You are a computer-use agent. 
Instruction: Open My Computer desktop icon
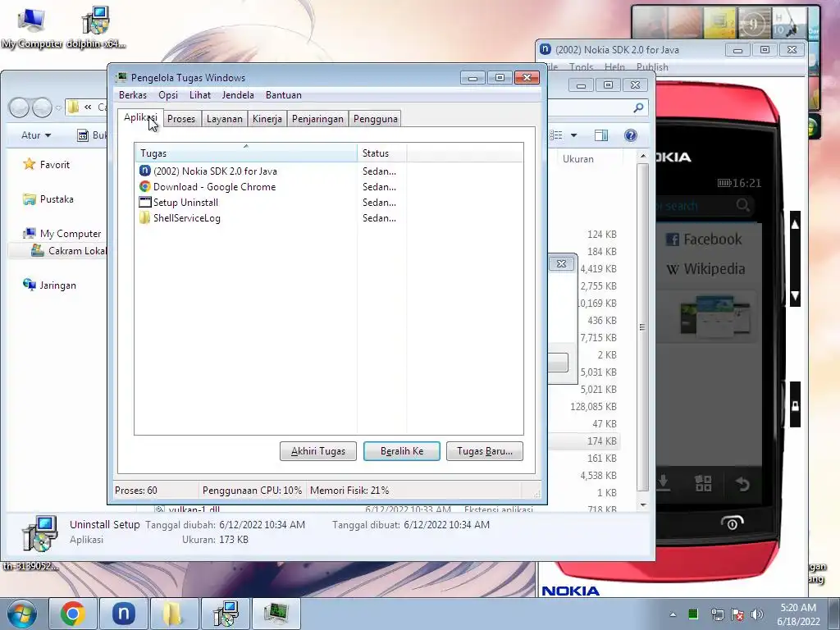[31, 27]
